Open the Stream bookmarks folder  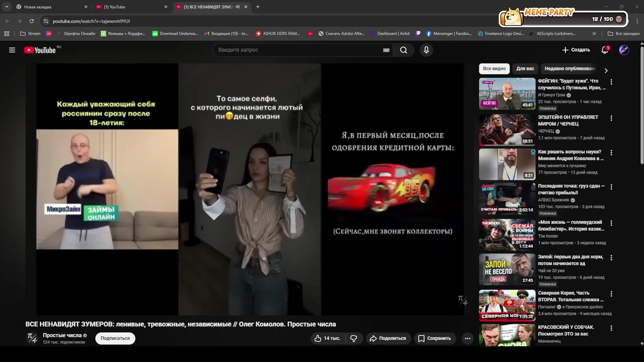coord(30,34)
